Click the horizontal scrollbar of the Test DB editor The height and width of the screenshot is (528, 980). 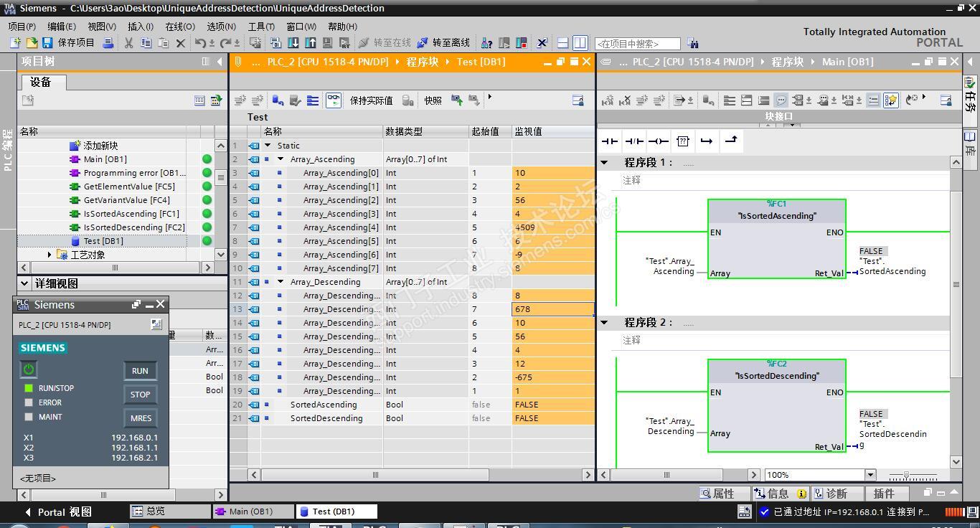click(375, 475)
